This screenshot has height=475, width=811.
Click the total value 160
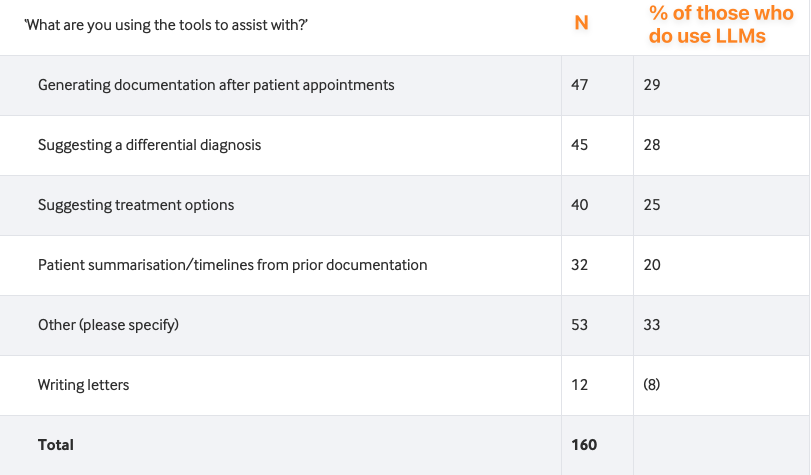tap(584, 445)
